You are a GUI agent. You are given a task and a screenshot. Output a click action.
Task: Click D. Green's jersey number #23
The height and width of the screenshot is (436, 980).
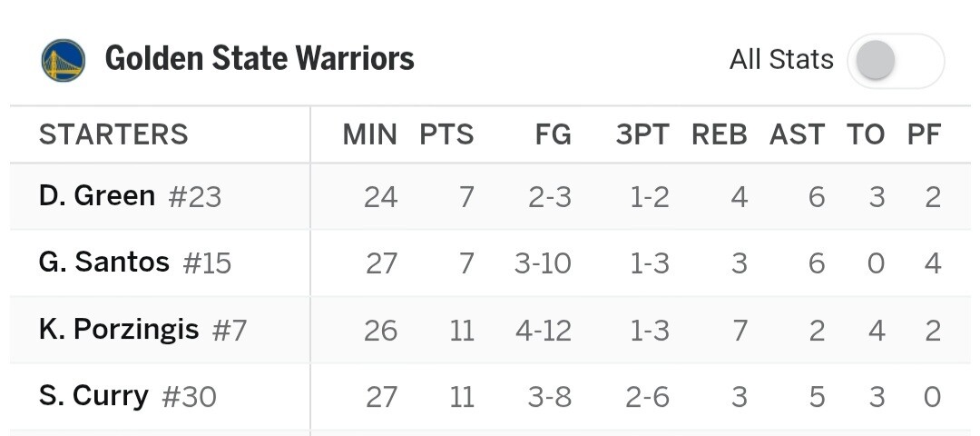pos(195,197)
